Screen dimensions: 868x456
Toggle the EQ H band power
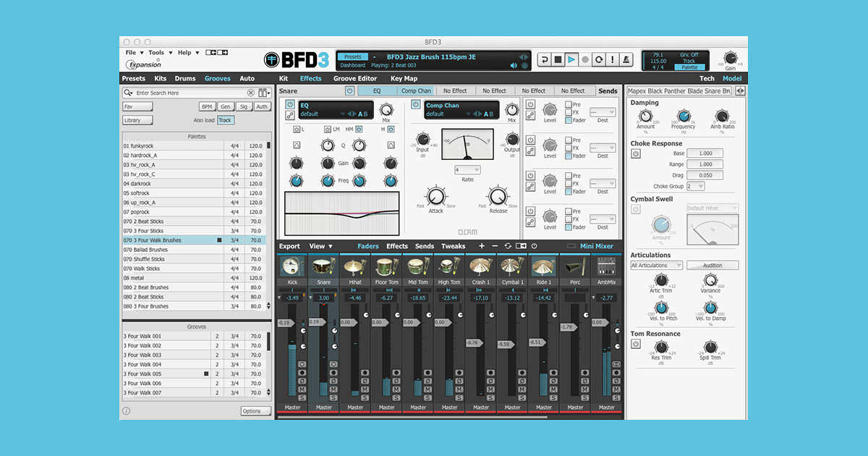click(x=391, y=129)
